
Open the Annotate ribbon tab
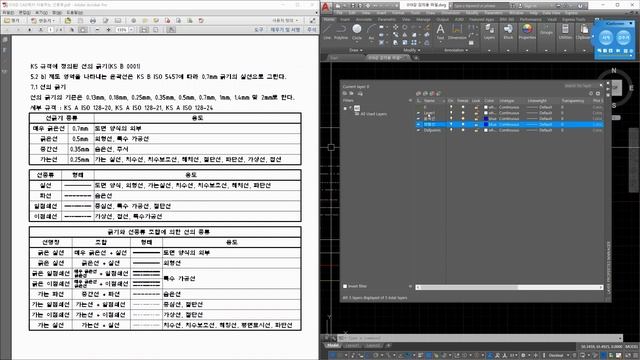pos(364,19)
